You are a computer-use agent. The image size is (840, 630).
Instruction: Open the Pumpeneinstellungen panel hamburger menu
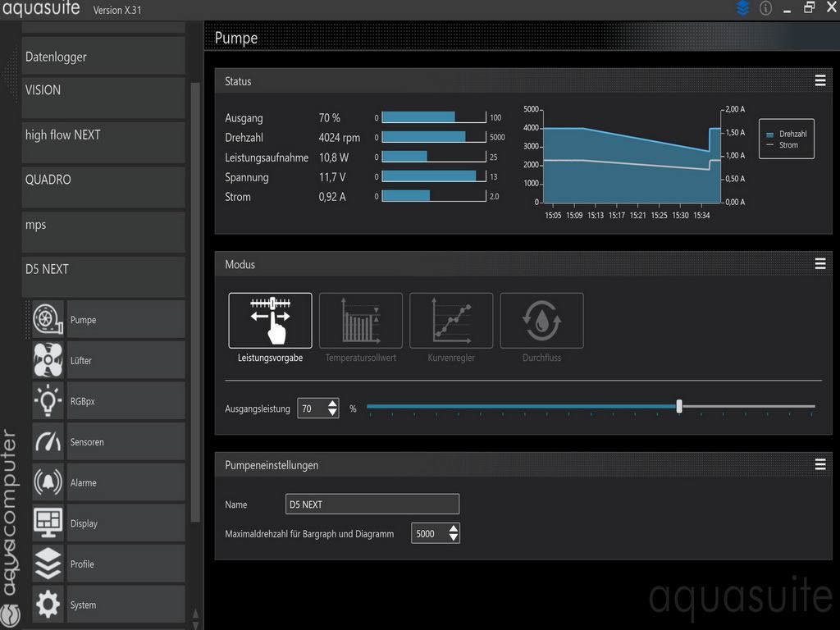point(820,464)
